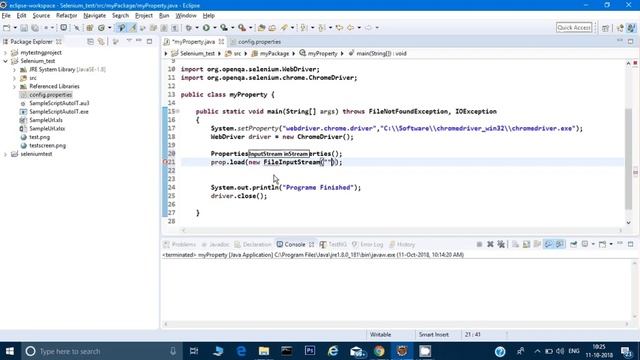640x360 pixels.
Task: Click Remove All Terminated Launches icon
Action: click(501, 244)
